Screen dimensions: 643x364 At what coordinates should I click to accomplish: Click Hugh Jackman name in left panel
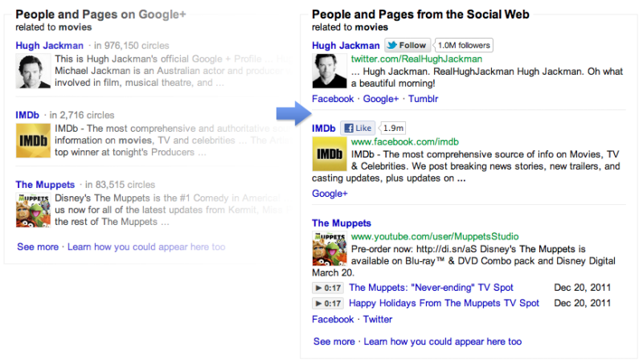[x=49, y=46]
